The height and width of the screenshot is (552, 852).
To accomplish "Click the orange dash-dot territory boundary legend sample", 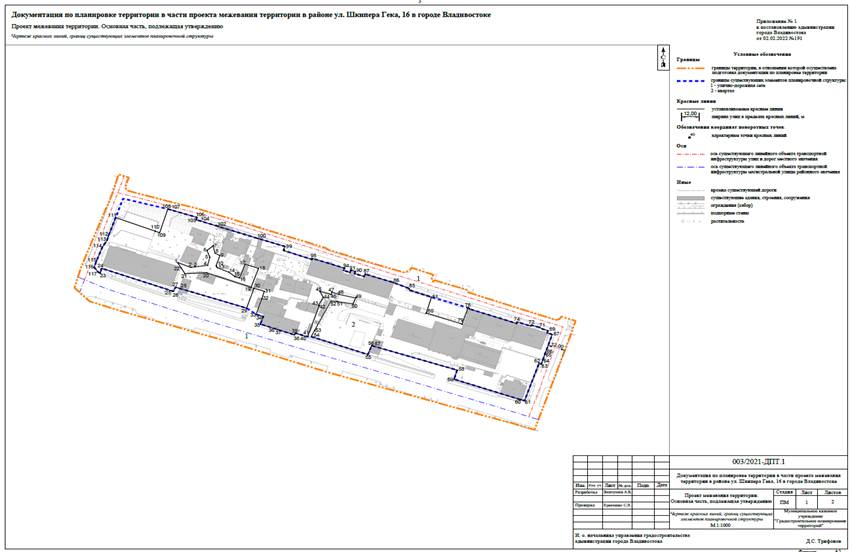I will pos(690,70).
